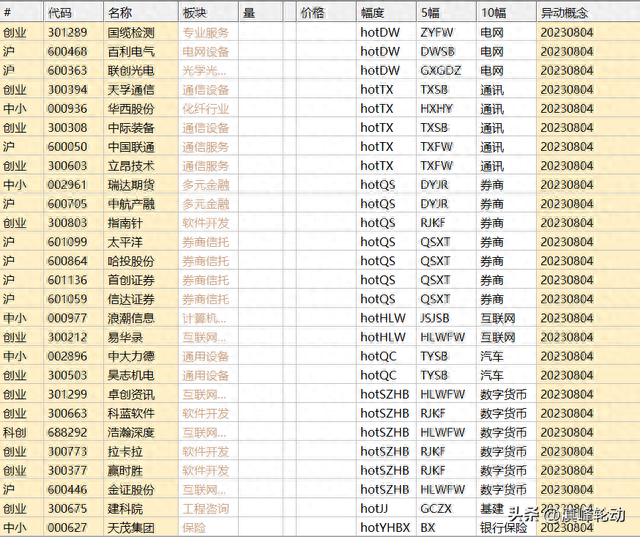Viewport: 640px width, 537px height.
Task: Click the 银行保险 cell
Action: tap(504, 528)
